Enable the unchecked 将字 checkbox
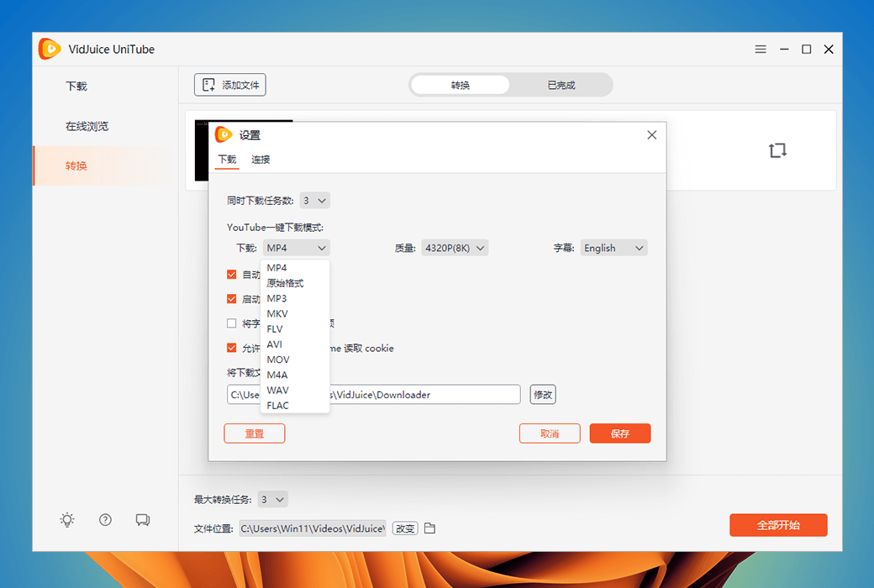This screenshot has height=588, width=874. (x=232, y=323)
